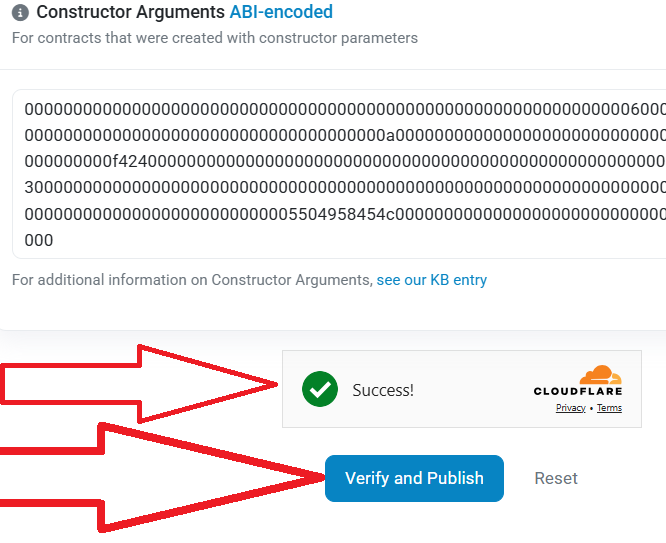666x543 pixels.
Task: Open the ABI-encoded link
Action: coord(281,12)
